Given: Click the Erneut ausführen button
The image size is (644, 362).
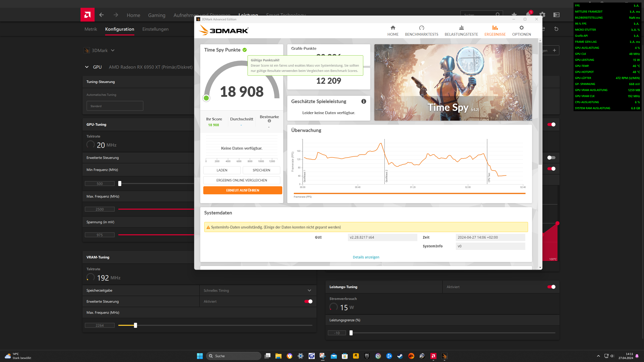Looking at the screenshot, I should [x=243, y=190].
